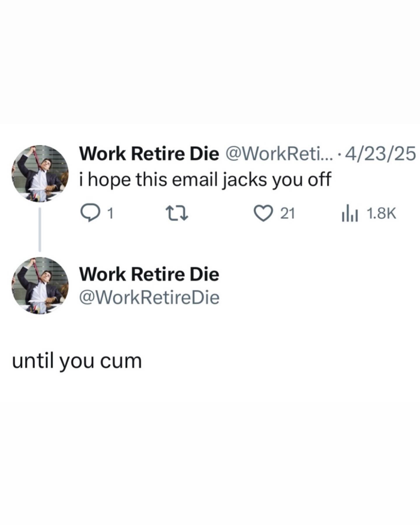Click the top Work Retire Die avatar

pos(40,173)
